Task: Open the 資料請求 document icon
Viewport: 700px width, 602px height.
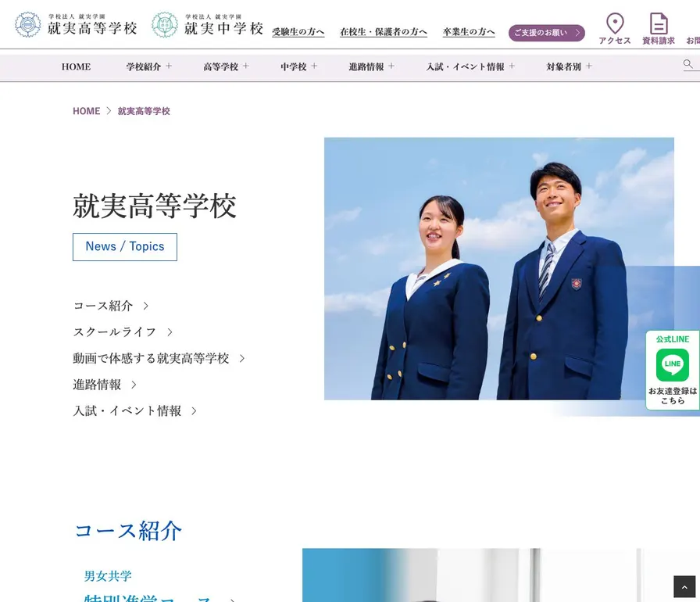Action: tap(659, 23)
